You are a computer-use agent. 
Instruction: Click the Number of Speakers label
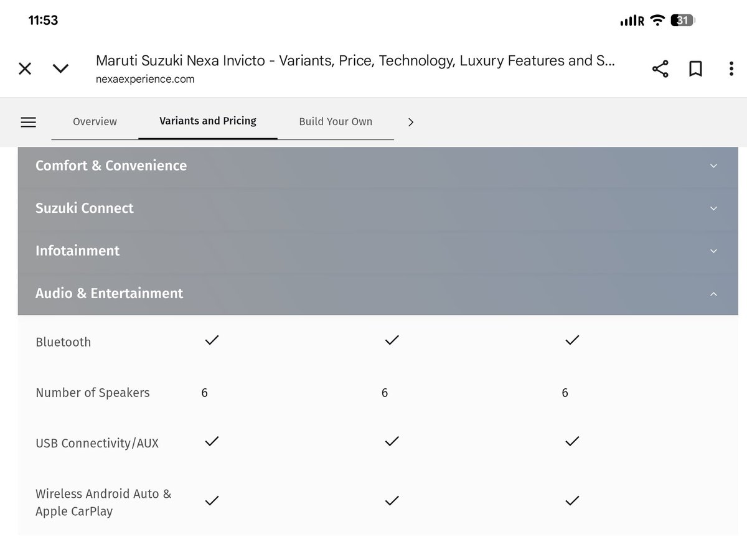click(93, 393)
